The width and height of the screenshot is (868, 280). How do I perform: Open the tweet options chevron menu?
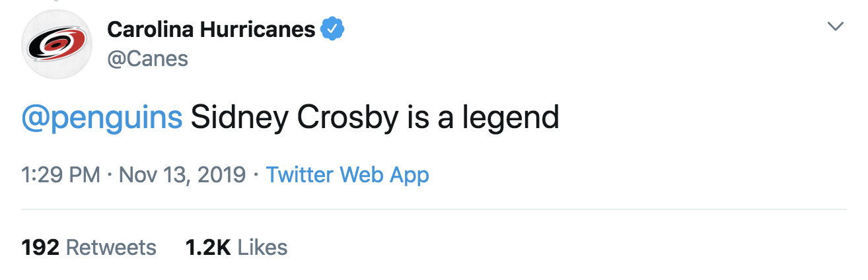pos(836,26)
